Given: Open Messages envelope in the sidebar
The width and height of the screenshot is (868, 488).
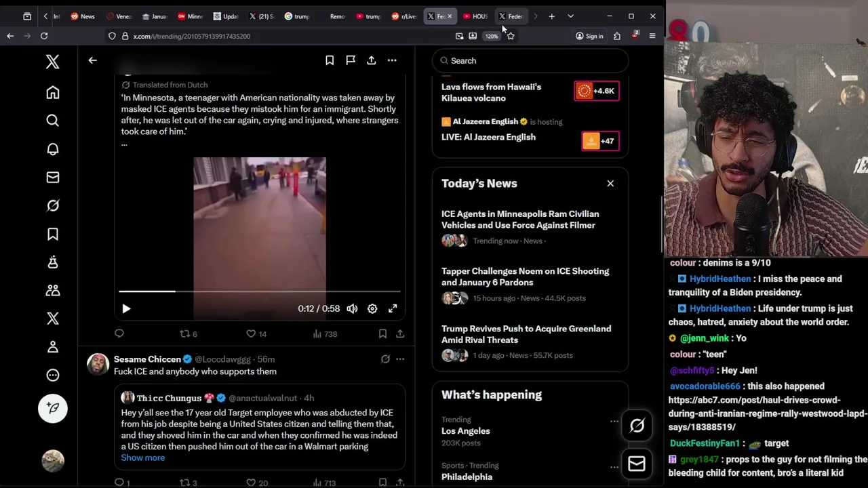Looking at the screenshot, I should pyautogui.click(x=53, y=178).
